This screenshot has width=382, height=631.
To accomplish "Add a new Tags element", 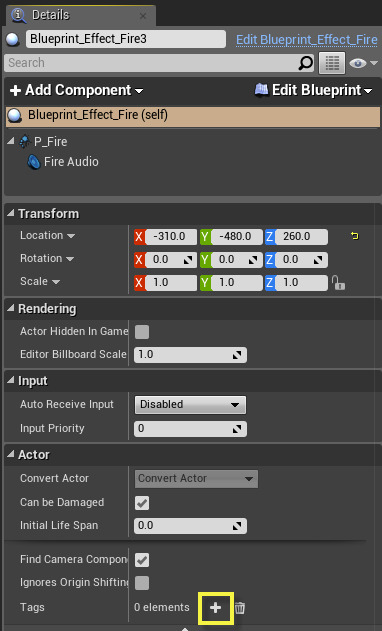I will click(216, 608).
